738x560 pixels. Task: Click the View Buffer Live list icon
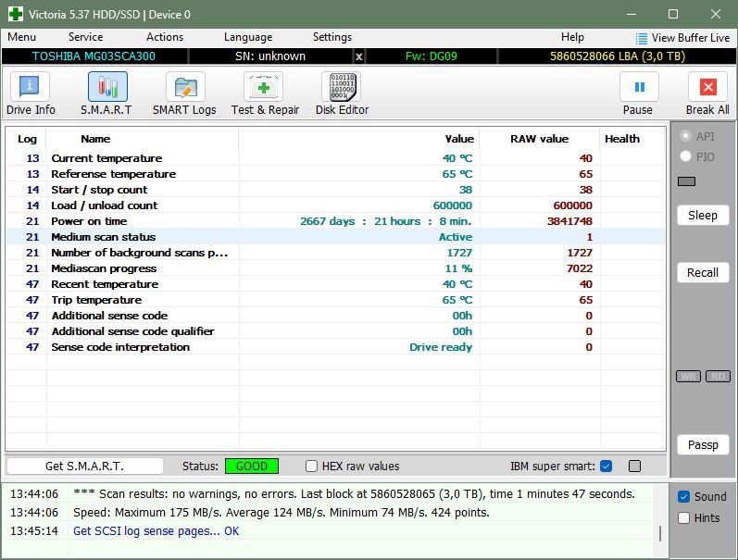pos(641,38)
